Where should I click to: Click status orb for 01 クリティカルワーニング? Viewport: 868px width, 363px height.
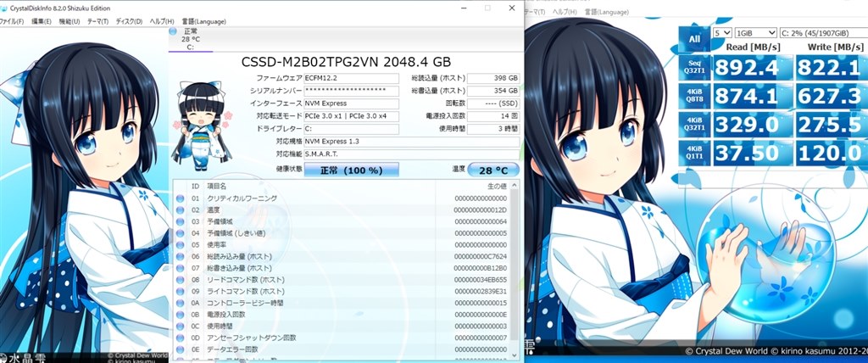pos(180,198)
